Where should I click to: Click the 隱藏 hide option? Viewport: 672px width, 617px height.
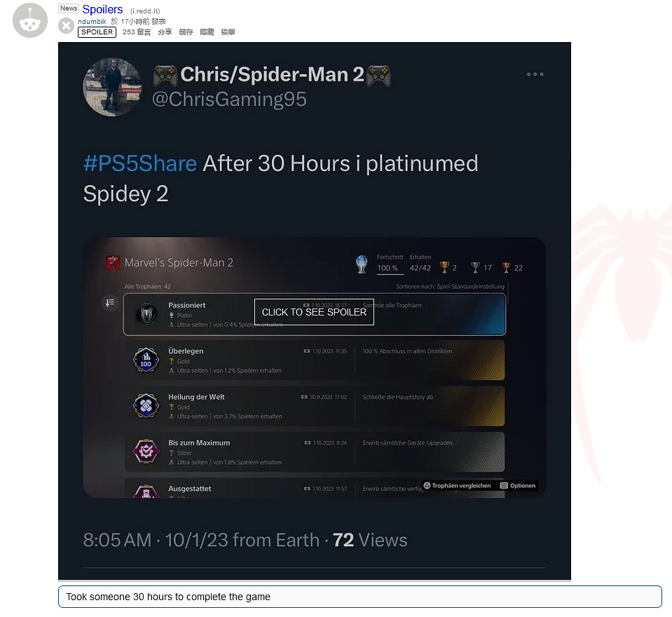[x=207, y=32]
